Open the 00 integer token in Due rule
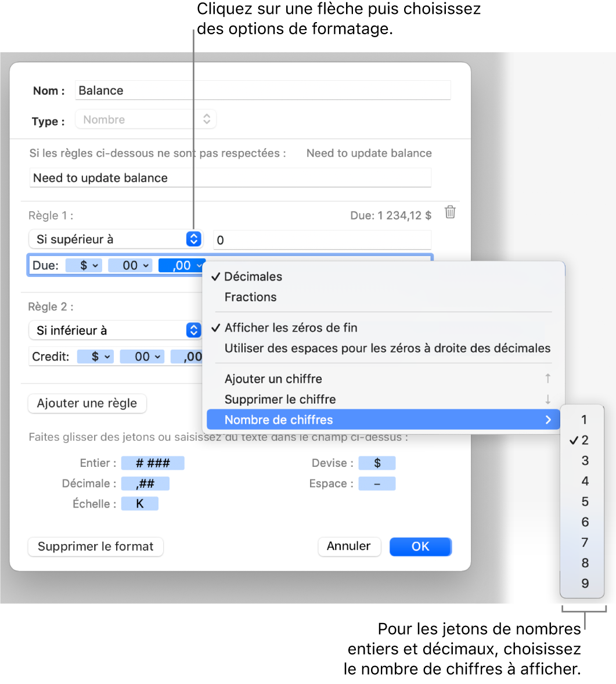The image size is (616, 684). tap(130, 265)
